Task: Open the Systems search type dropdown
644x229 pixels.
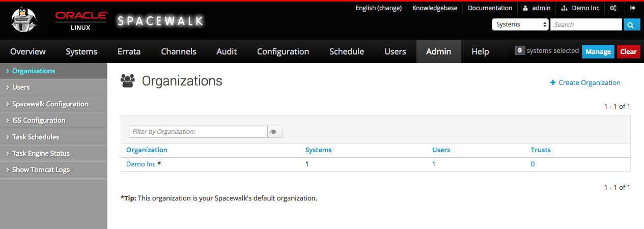Action: coord(520,24)
